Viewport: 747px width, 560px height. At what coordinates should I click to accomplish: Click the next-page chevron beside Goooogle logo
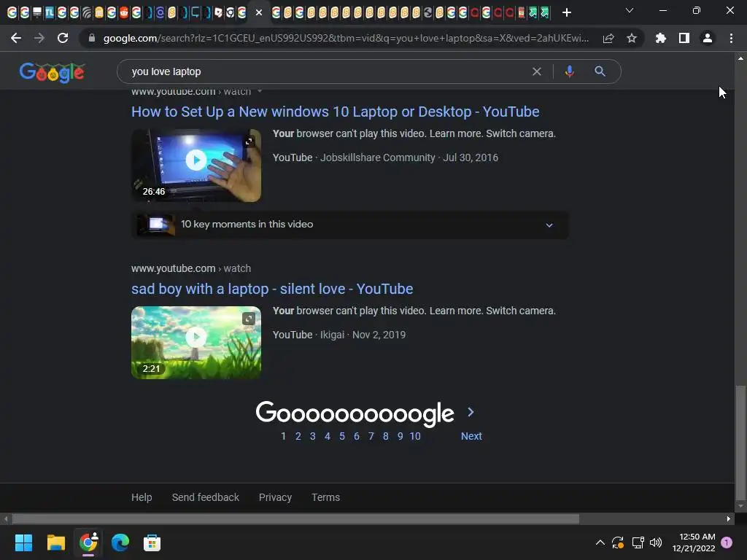click(471, 413)
